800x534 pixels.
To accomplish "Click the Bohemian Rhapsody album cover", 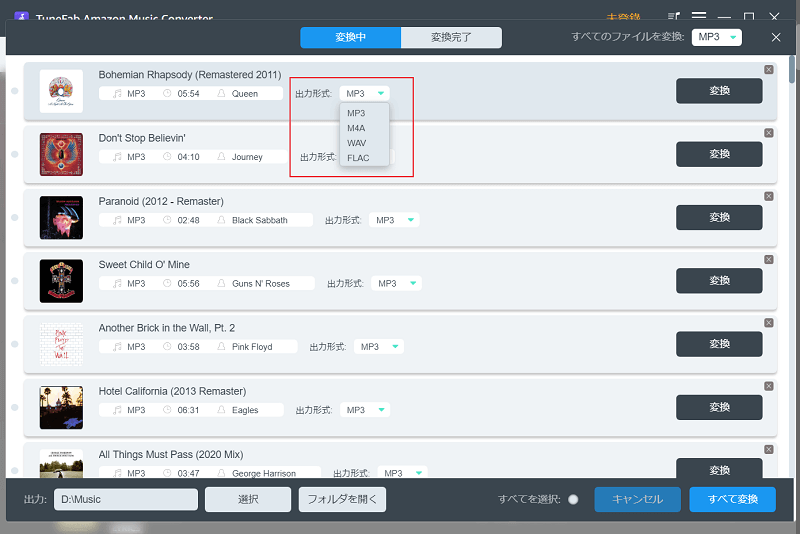I will point(61,91).
